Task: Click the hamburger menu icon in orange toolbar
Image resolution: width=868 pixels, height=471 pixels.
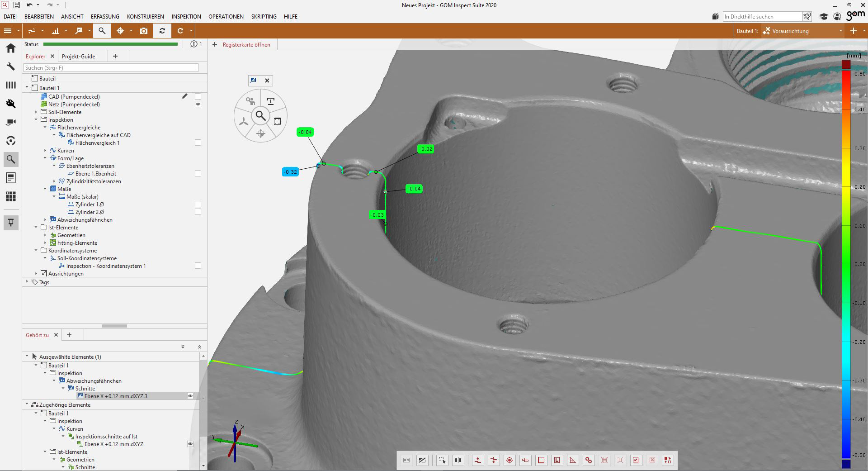Action: tap(8, 31)
